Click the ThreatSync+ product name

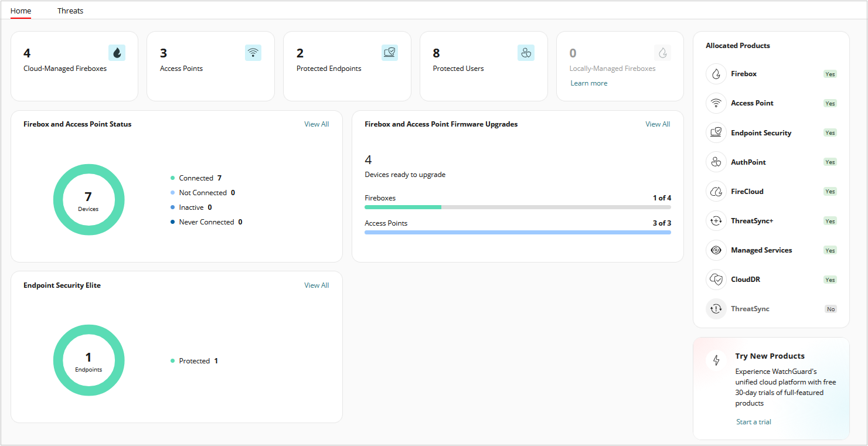coord(752,221)
